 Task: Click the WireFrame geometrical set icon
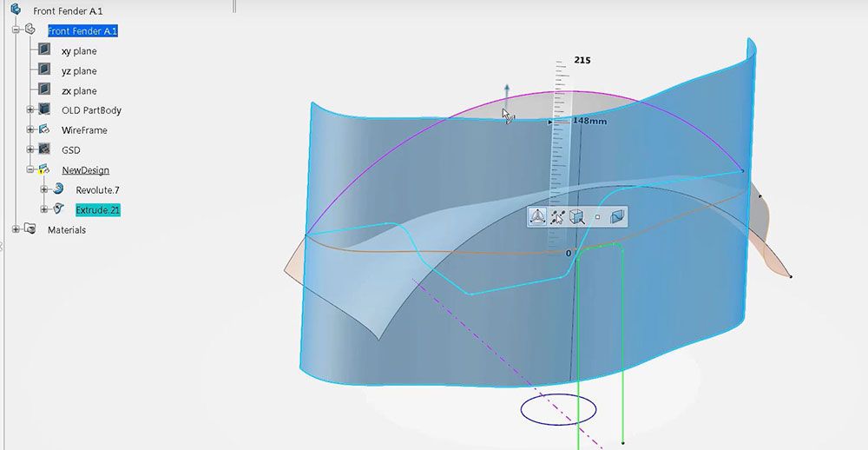point(44,129)
